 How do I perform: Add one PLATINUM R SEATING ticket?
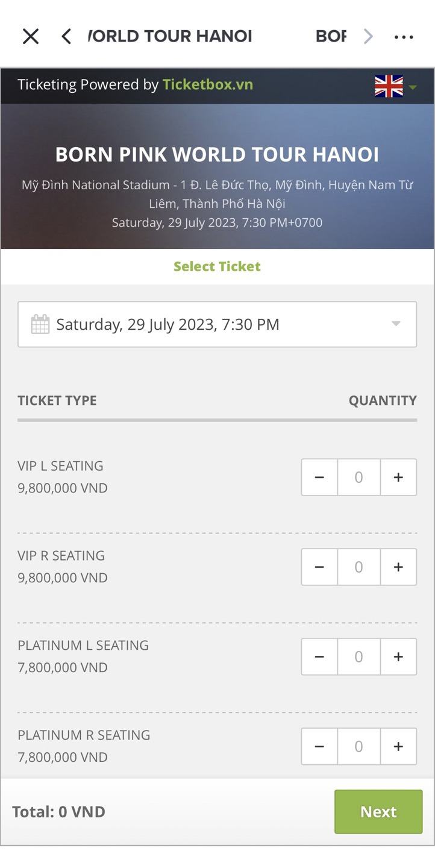coord(398,747)
